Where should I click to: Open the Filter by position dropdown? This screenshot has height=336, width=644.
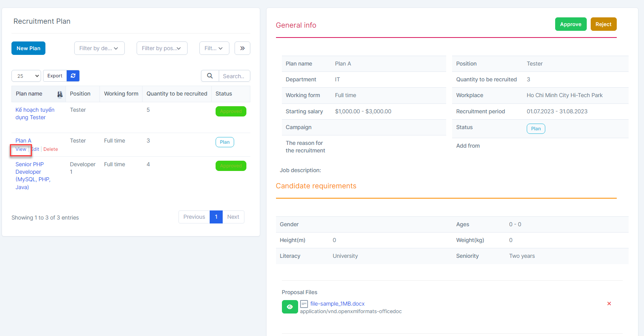click(x=161, y=48)
